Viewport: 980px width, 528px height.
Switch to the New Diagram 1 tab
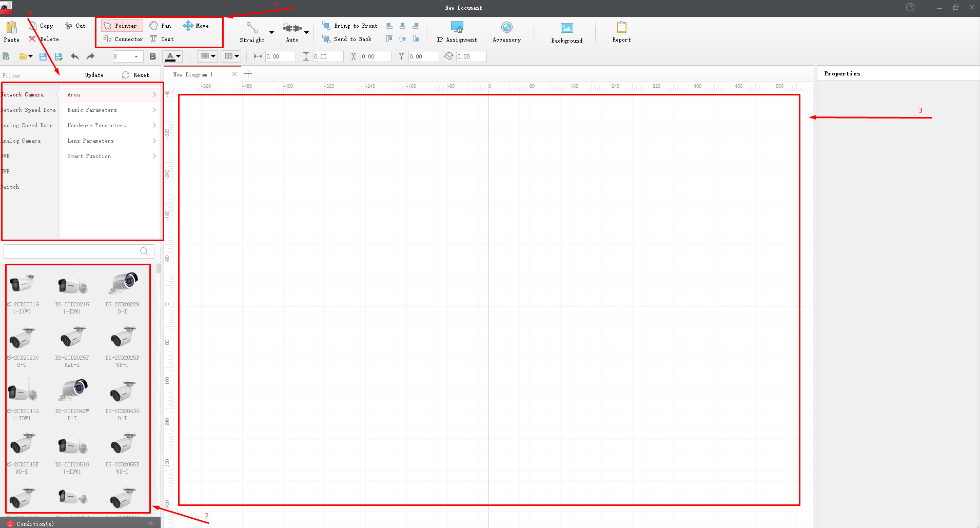coord(193,74)
